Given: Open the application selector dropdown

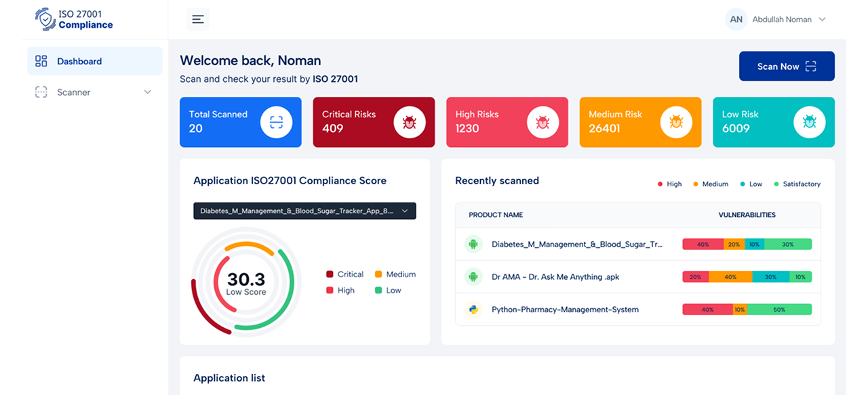Looking at the screenshot, I should [304, 211].
